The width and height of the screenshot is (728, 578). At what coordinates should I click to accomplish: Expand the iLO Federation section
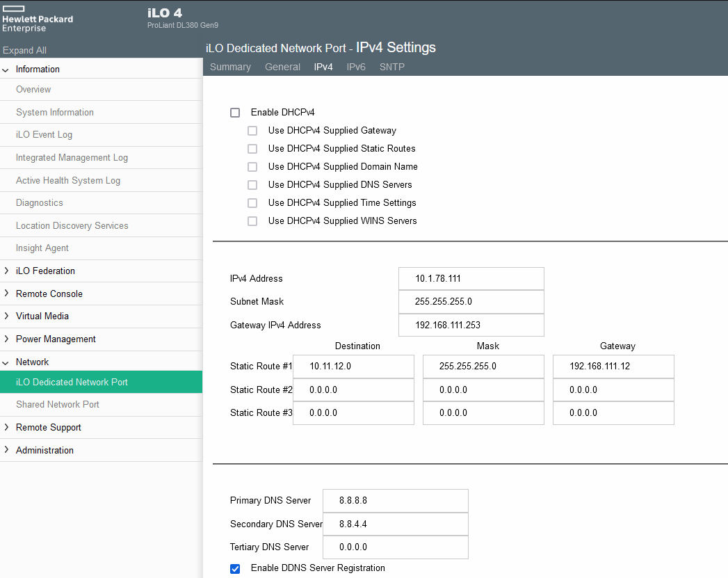[x=45, y=271]
